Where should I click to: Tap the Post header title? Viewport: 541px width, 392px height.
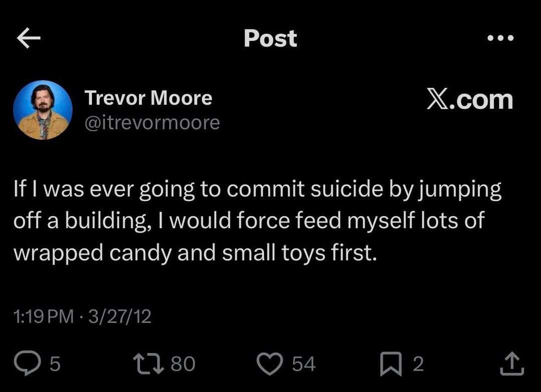[270, 39]
